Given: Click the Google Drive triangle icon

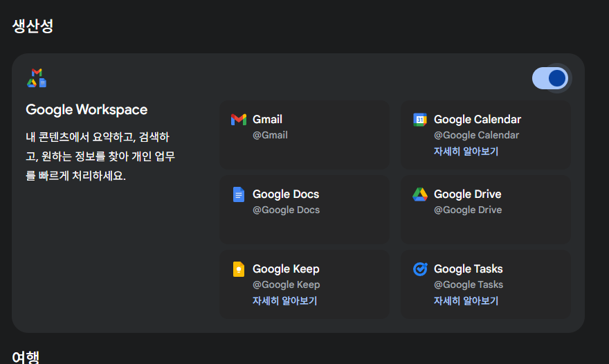Looking at the screenshot, I should (420, 194).
